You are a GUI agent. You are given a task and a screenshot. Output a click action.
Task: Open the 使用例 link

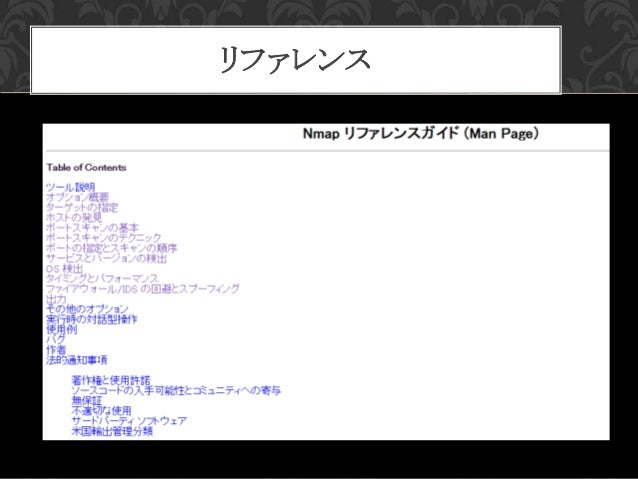click(x=61, y=329)
